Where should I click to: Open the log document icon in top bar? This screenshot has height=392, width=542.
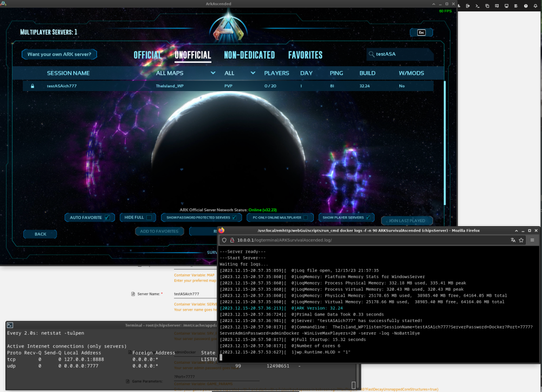point(516,6)
